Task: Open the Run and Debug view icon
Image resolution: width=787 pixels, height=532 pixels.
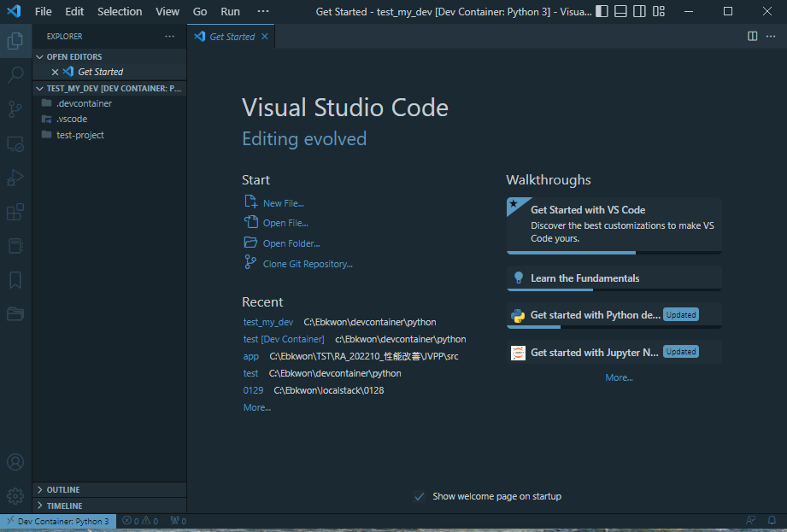Action: click(x=15, y=178)
